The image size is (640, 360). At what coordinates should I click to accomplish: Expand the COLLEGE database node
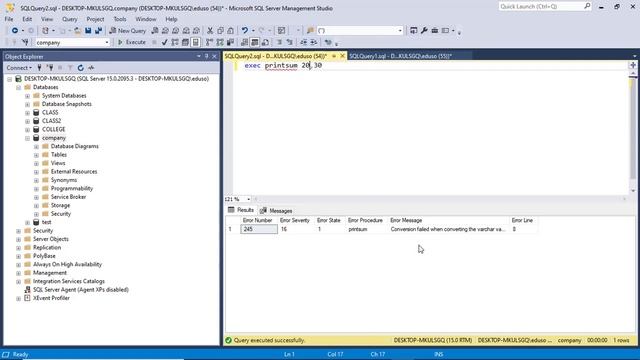pos(27,130)
